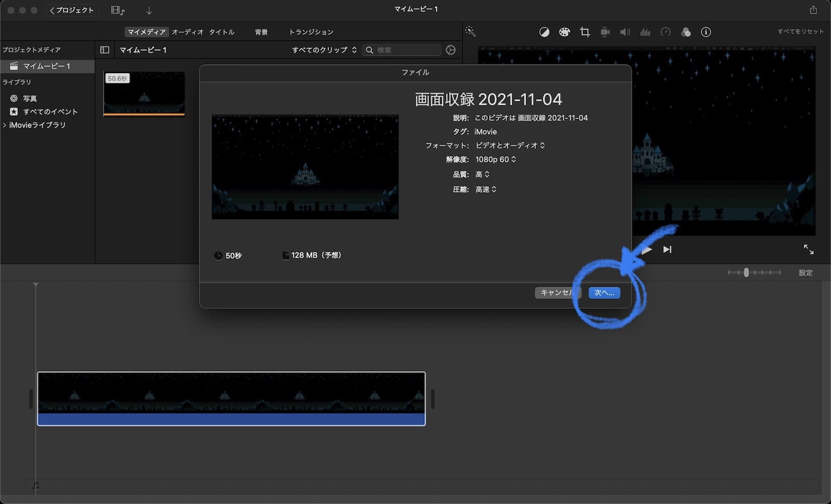Switch to the オーディオ tab
This screenshot has width=831, height=504.
point(187,32)
